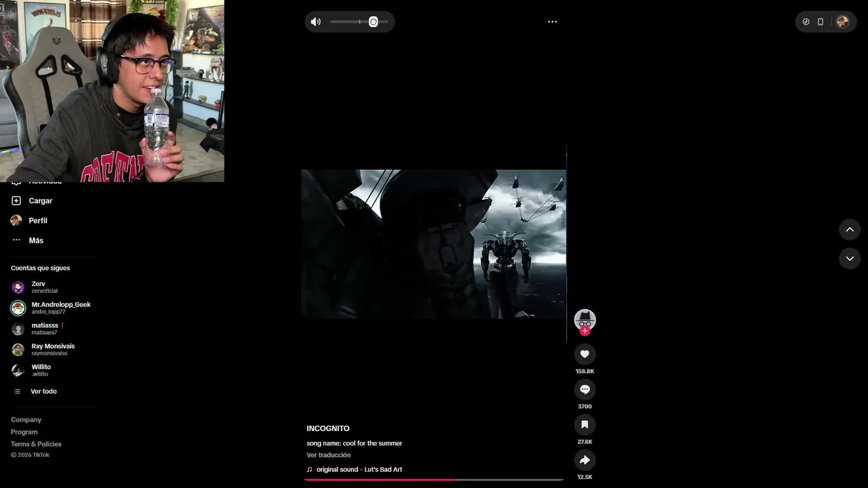This screenshot has width=868, height=488.
Task: Open the Ray Monsivais account
Action: (x=53, y=350)
